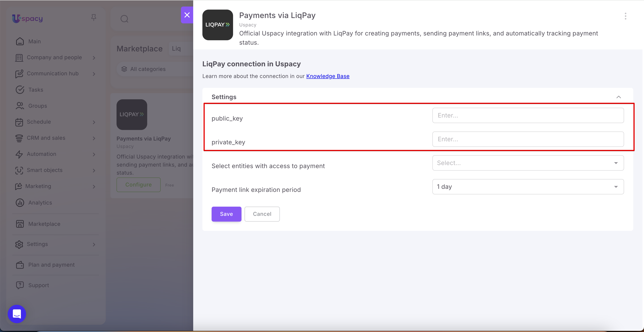Open the payment link expiration dropdown
644x332 pixels.
coord(528,187)
